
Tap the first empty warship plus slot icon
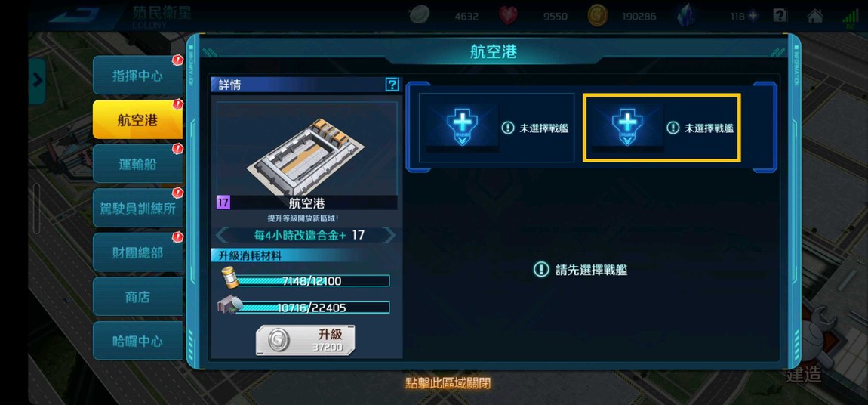pyautogui.click(x=462, y=127)
